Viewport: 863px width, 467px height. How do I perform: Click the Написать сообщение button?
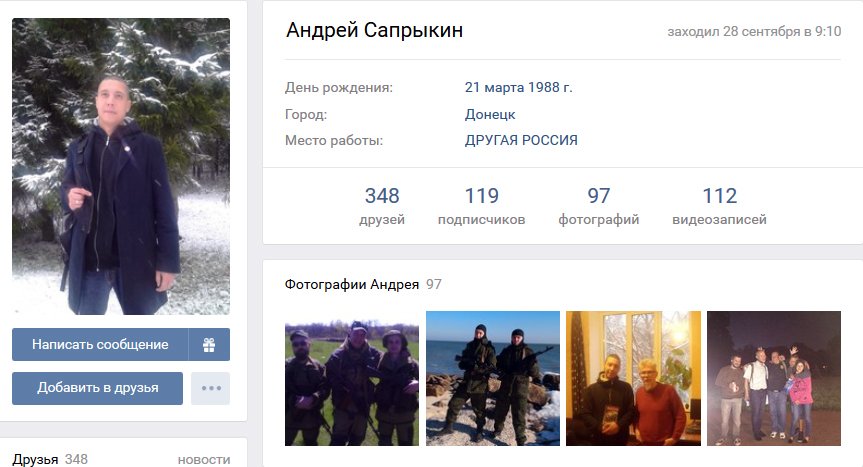click(x=100, y=345)
